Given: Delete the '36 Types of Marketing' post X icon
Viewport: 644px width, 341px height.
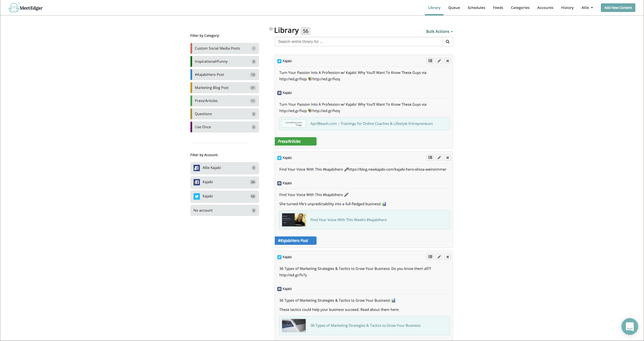Looking at the screenshot, I should pyautogui.click(x=447, y=257).
